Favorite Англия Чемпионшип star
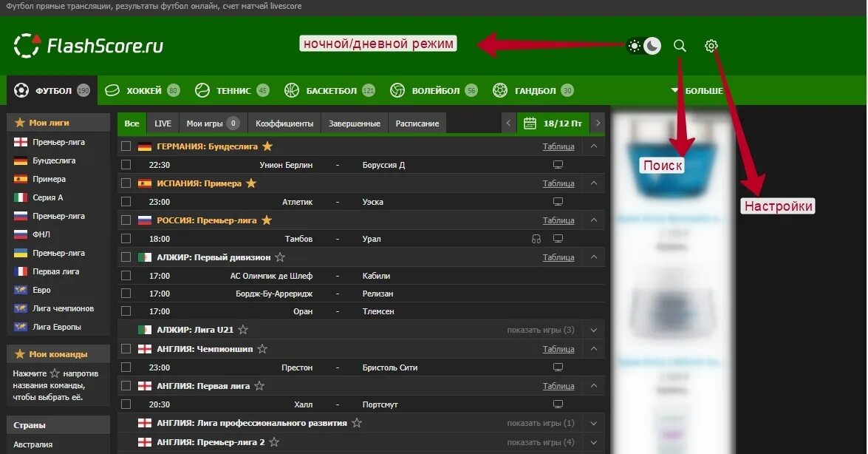Screen dimensions: 868x454 tap(262, 349)
